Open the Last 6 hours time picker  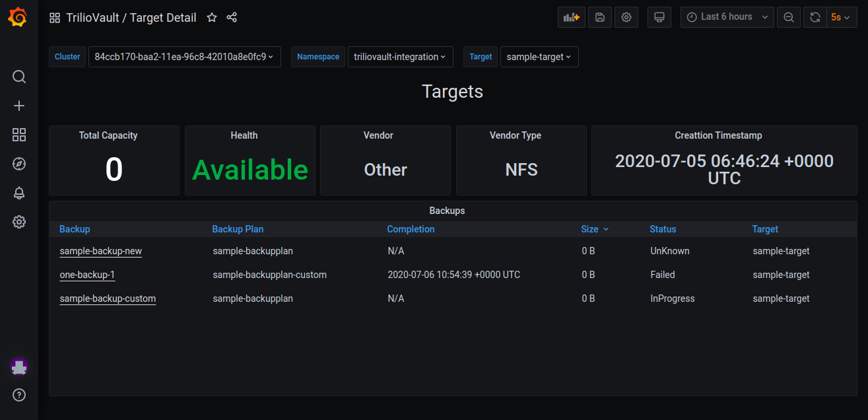point(727,17)
